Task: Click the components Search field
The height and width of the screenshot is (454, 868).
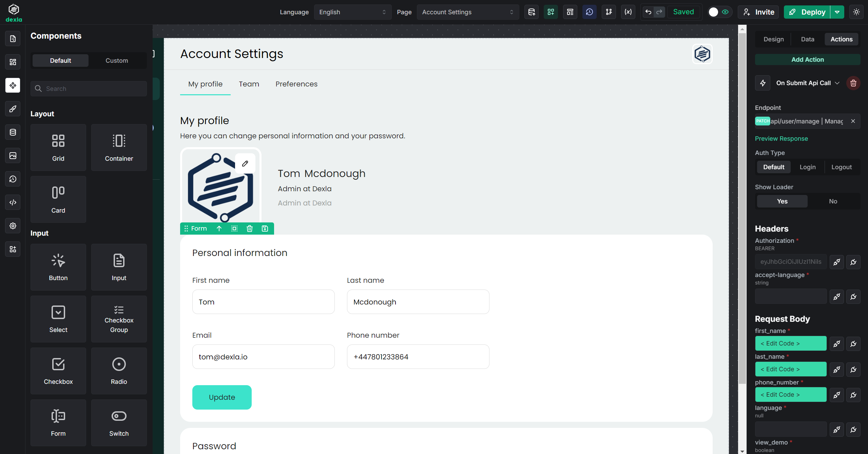Action: pos(89,89)
